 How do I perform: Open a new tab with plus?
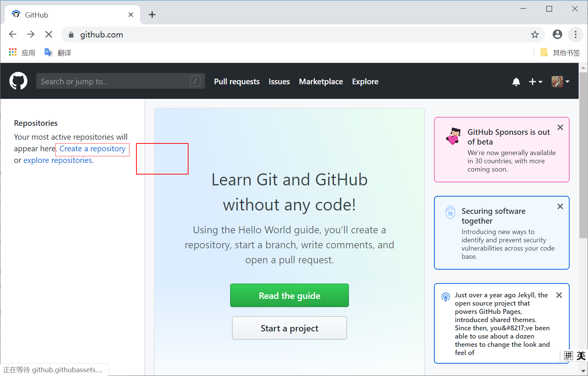(152, 15)
